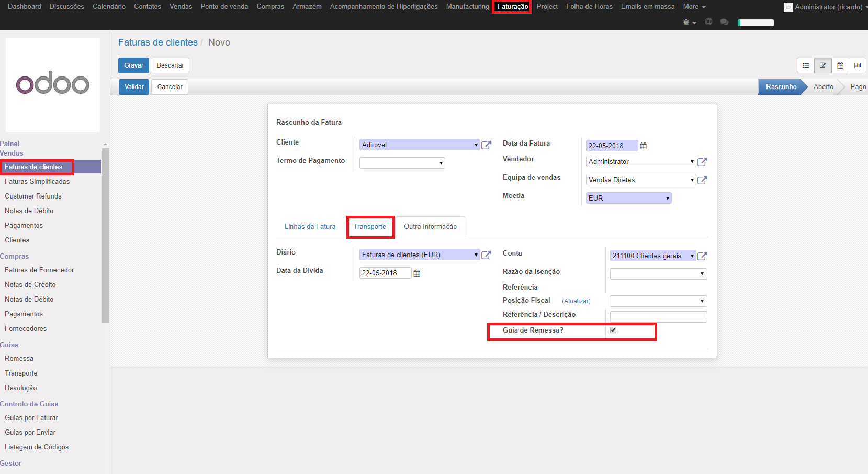Open the More menu in top bar

coord(694,7)
